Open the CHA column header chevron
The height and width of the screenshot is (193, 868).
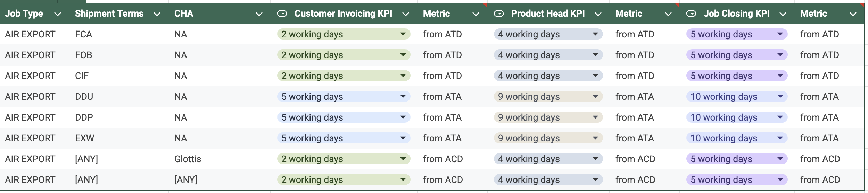point(259,14)
